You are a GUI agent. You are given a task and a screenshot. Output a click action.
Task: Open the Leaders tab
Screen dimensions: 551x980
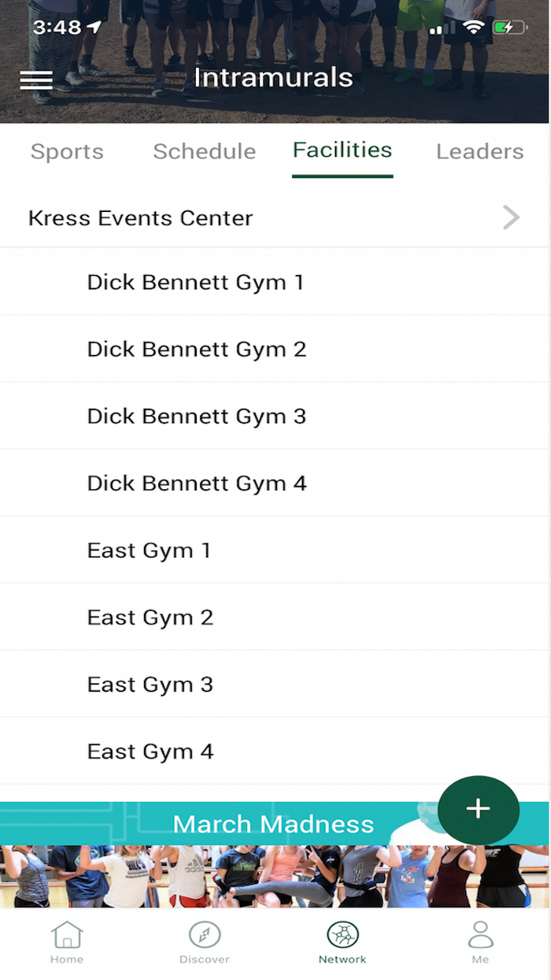(479, 151)
